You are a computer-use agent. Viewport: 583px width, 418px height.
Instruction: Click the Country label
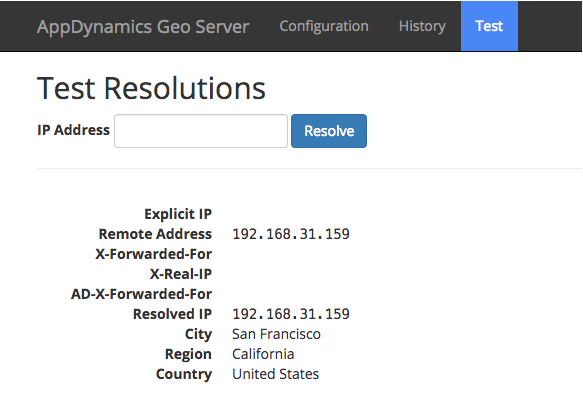pyautogui.click(x=184, y=374)
